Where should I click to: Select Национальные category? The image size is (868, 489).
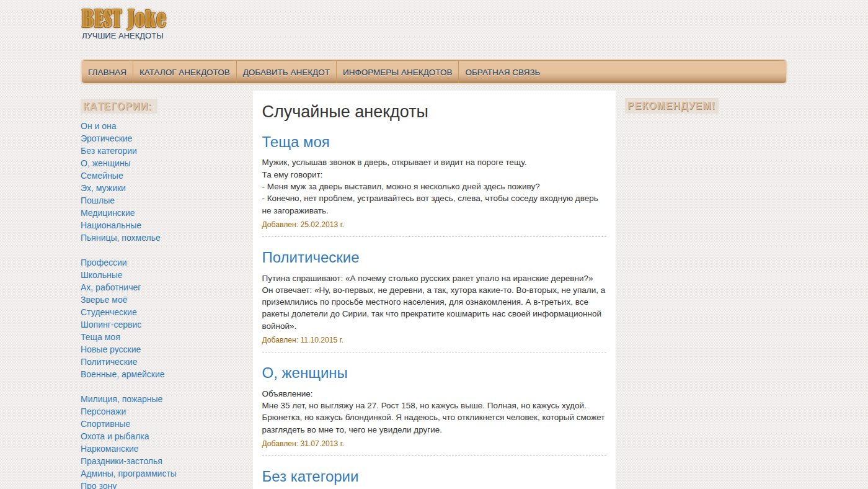pyautogui.click(x=111, y=225)
